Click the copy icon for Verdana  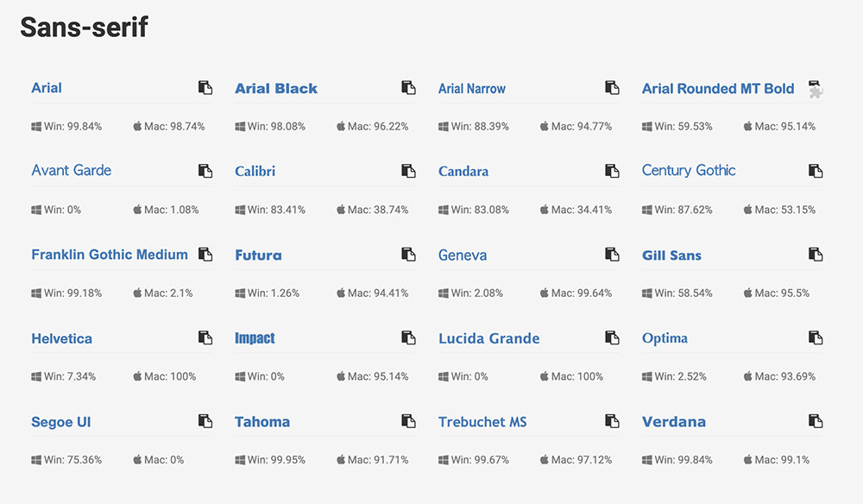point(816,421)
